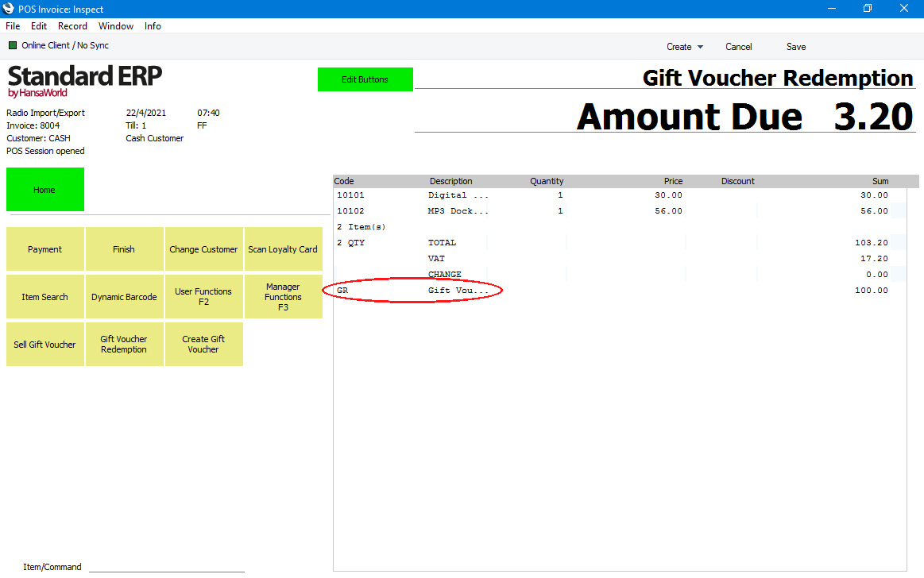Click the VAT label
924x578 pixels.
[436, 258]
